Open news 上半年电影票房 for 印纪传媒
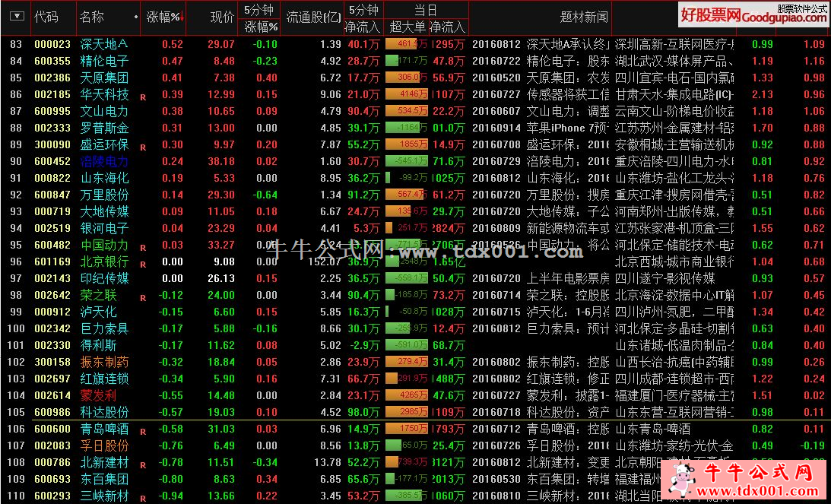This screenshot has width=831, height=504. (x=568, y=278)
